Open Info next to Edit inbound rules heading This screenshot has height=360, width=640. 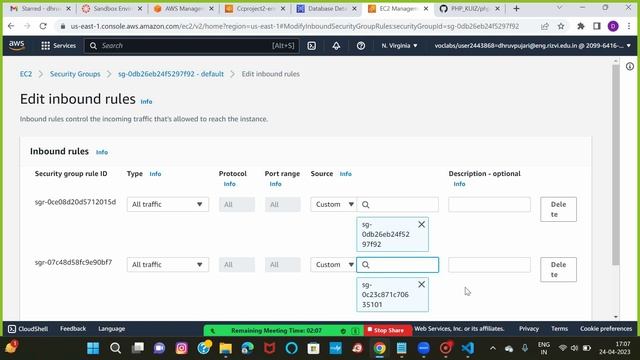pos(146,102)
